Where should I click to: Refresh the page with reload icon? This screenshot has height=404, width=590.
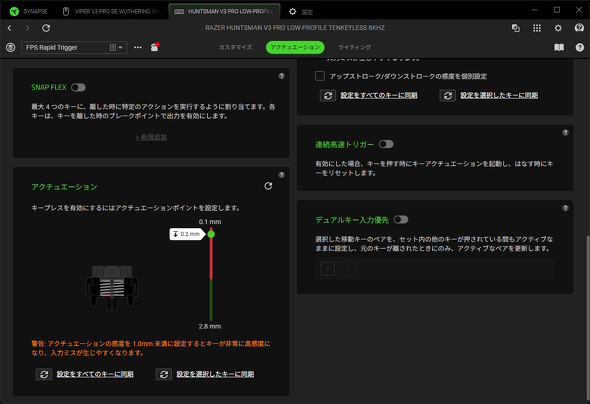point(46,28)
